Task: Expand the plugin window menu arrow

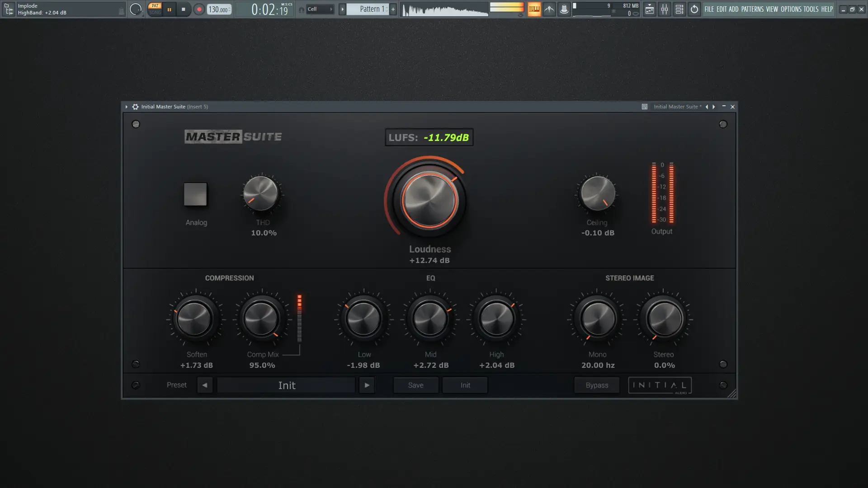Action: click(x=127, y=107)
